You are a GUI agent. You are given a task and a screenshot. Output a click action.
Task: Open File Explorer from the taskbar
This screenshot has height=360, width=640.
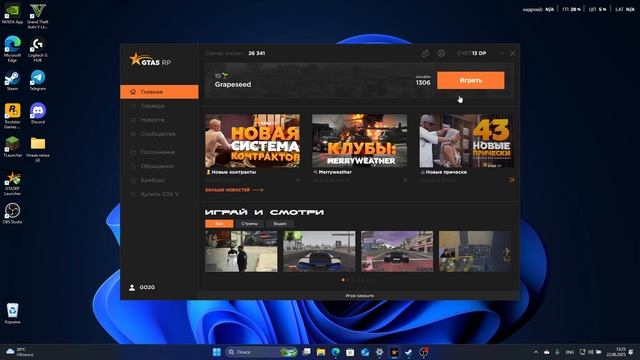[x=321, y=352]
